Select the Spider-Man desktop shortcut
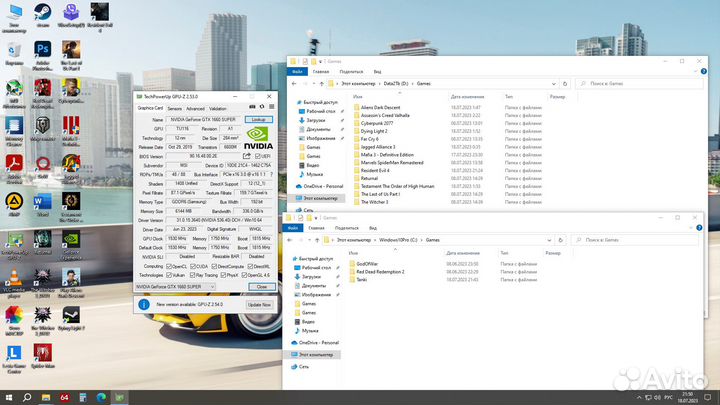The width and height of the screenshot is (720, 405). point(43,357)
